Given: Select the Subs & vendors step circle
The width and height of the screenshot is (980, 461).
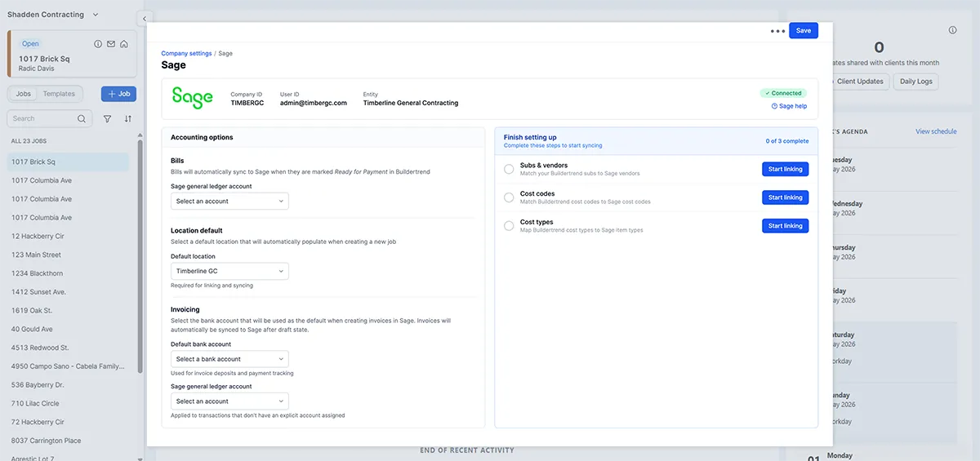Looking at the screenshot, I should pyautogui.click(x=509, y=169).
